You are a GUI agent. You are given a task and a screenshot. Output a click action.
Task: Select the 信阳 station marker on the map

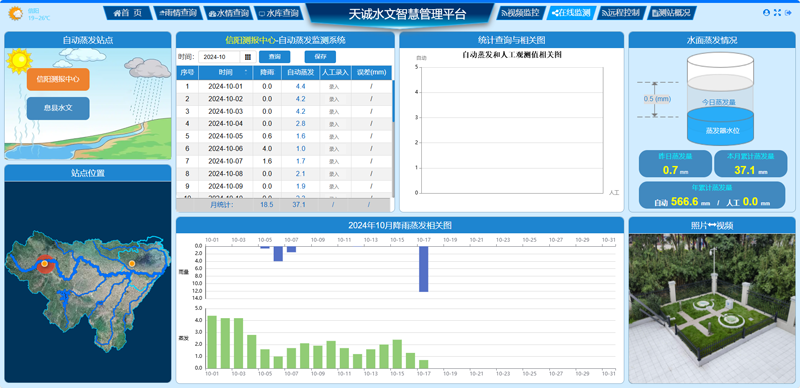(x=45, y=263)
